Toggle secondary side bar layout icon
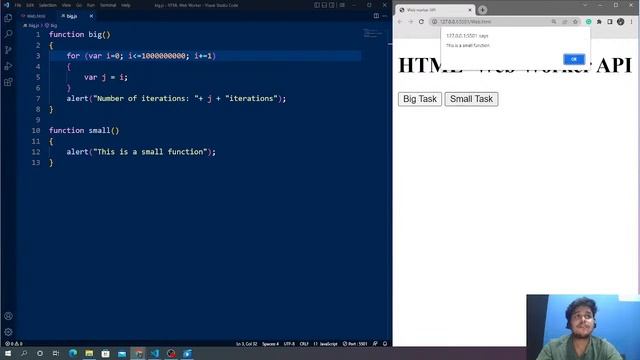 pyautogui.click(x=332, y=5)
